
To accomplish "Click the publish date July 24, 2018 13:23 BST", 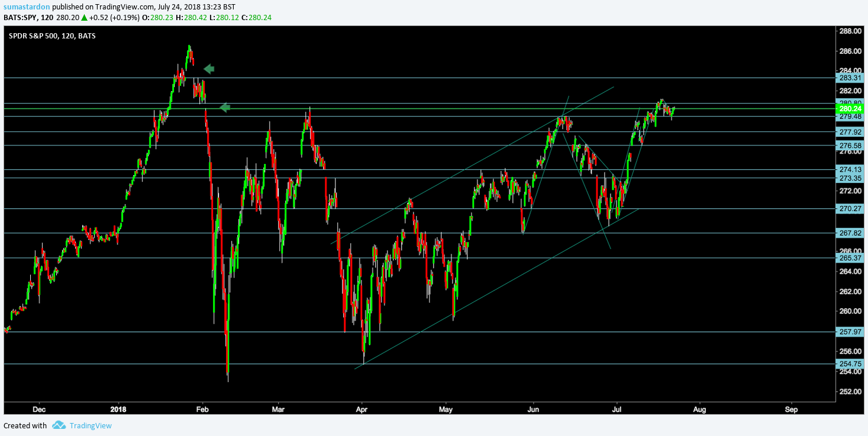I will click(198, 7).
